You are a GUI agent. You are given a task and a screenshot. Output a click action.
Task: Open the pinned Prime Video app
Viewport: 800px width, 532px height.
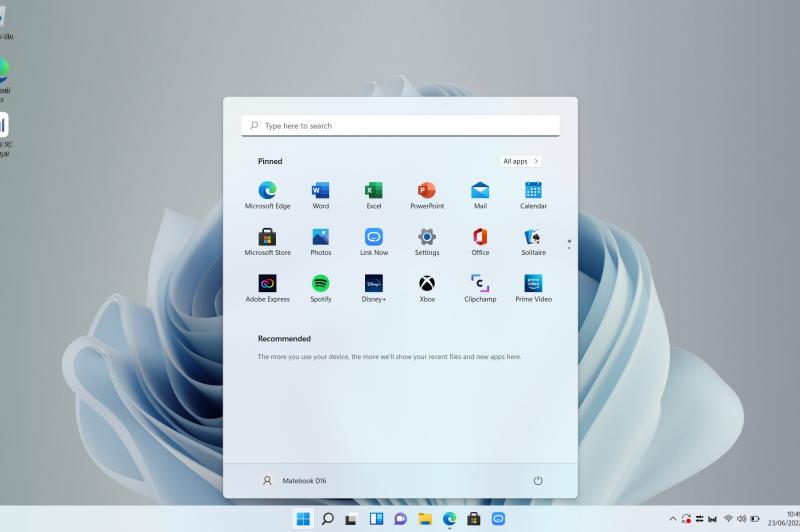coord(533,289)
